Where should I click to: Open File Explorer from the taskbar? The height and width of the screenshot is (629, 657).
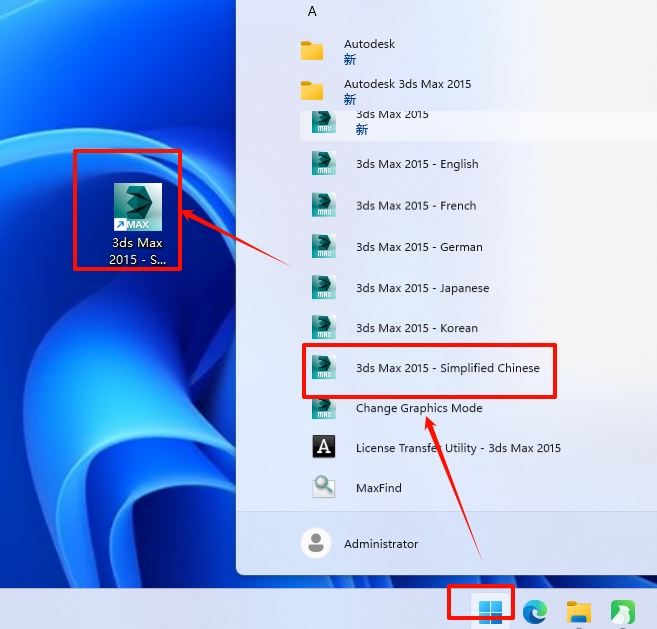click(579, 611)
